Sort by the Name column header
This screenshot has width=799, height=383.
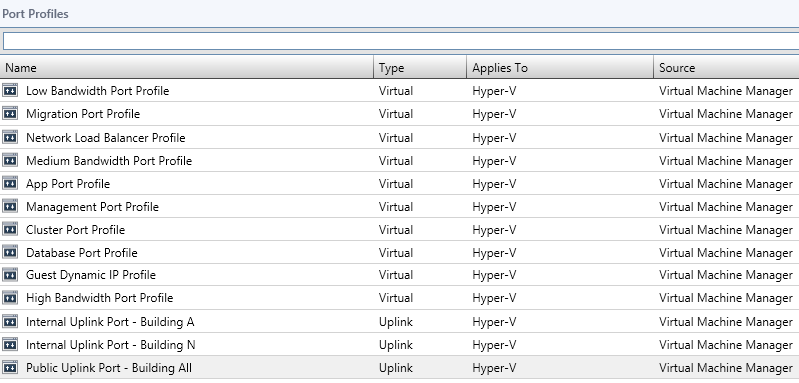click(187, 68)
